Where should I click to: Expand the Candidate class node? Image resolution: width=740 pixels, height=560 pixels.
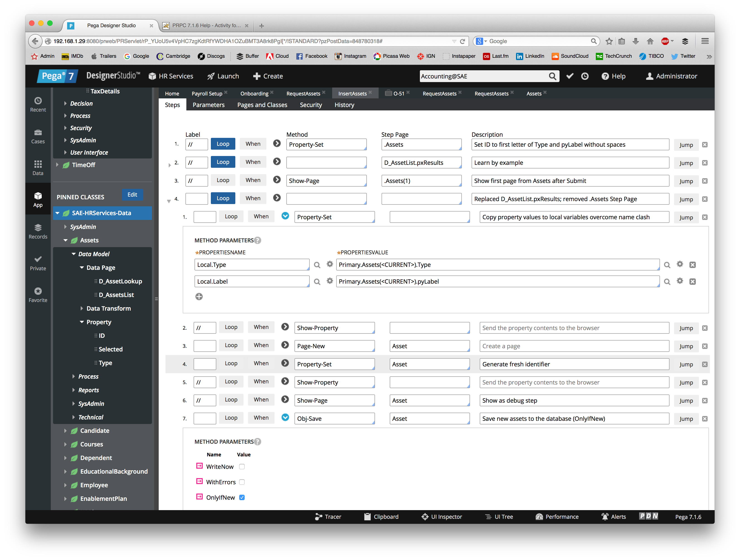click(65, 431)
